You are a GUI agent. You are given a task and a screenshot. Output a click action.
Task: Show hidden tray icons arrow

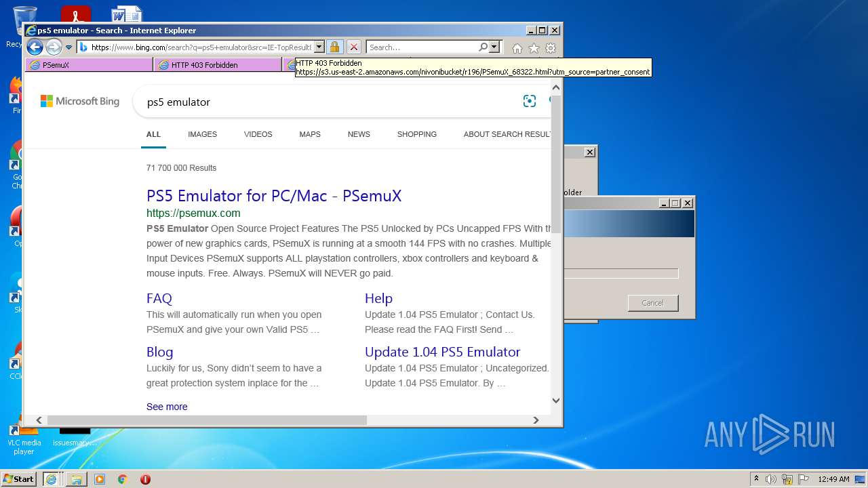coord(757,479)
